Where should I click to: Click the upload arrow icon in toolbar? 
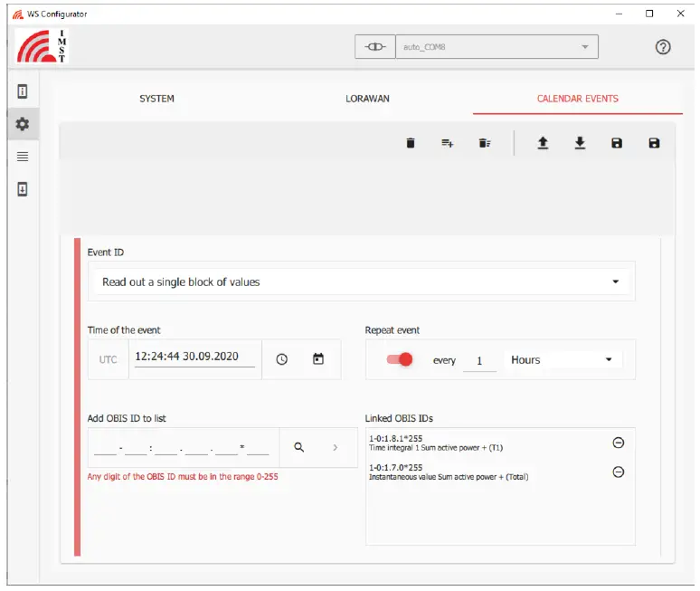pyautogui.click(x=543, y=143)
